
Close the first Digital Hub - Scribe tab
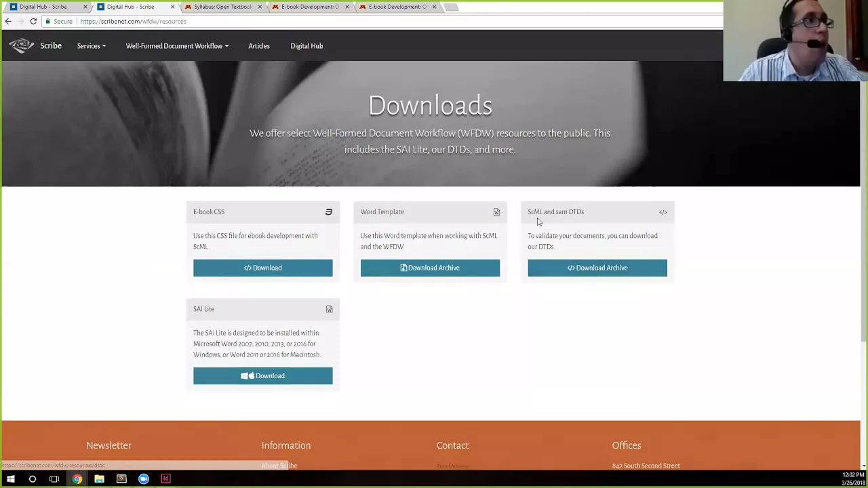point(85,7)
